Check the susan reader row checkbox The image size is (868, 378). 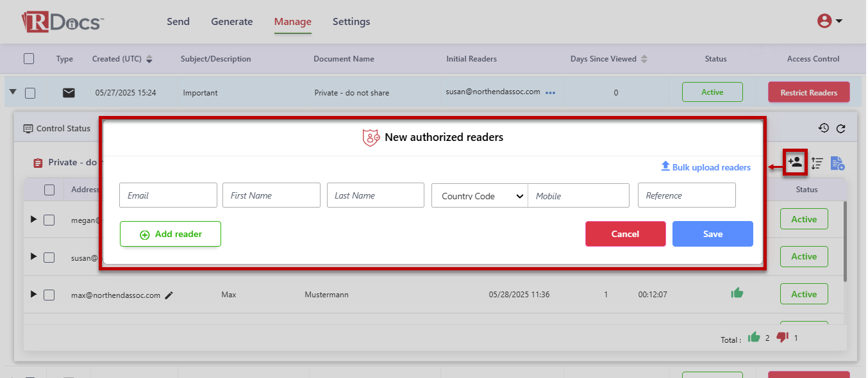tap(49, 258)
